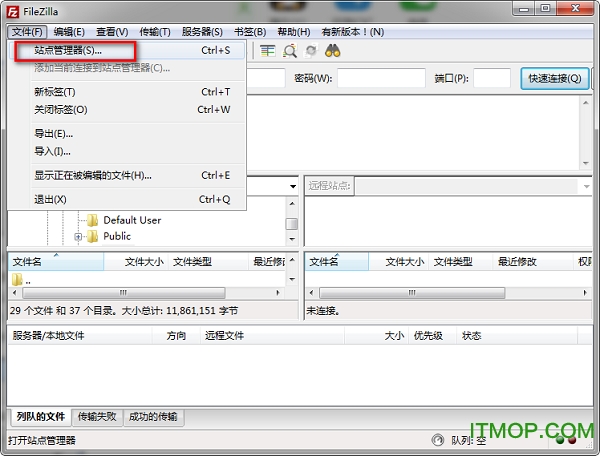This screenshot has height=456, width=600.
Task: Switch to 成功的传输 tab
Action: click(x=153, y=417)
